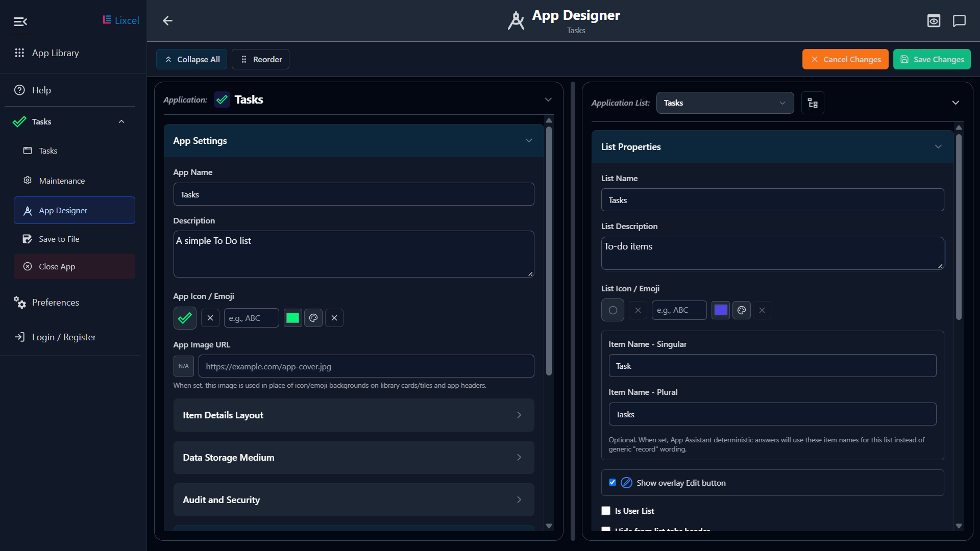Click the List Name input field

point(772,200)
